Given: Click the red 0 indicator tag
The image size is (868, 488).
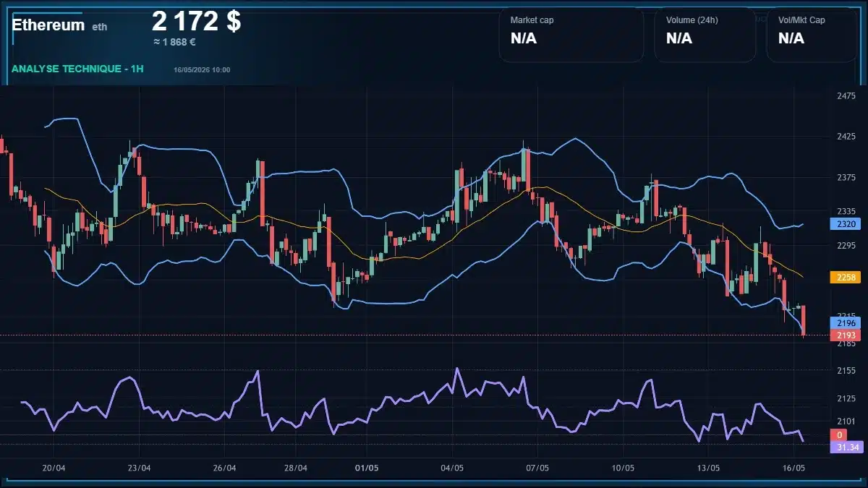Looking at the screenshot, I should click(x=839, y=435).
